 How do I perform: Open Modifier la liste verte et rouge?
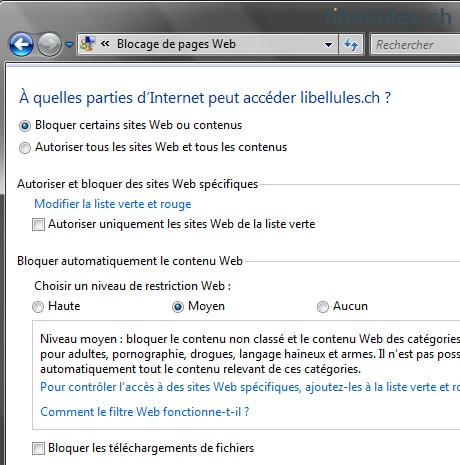click(x=113, y=204)
